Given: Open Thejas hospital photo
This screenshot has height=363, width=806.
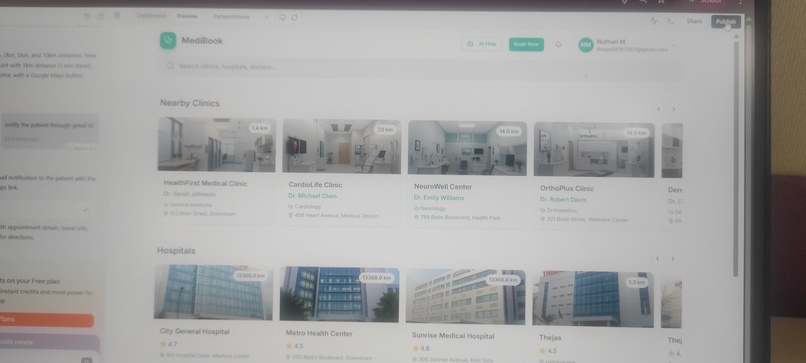Looking at the screenshot, I should click(x=593, y=299).
